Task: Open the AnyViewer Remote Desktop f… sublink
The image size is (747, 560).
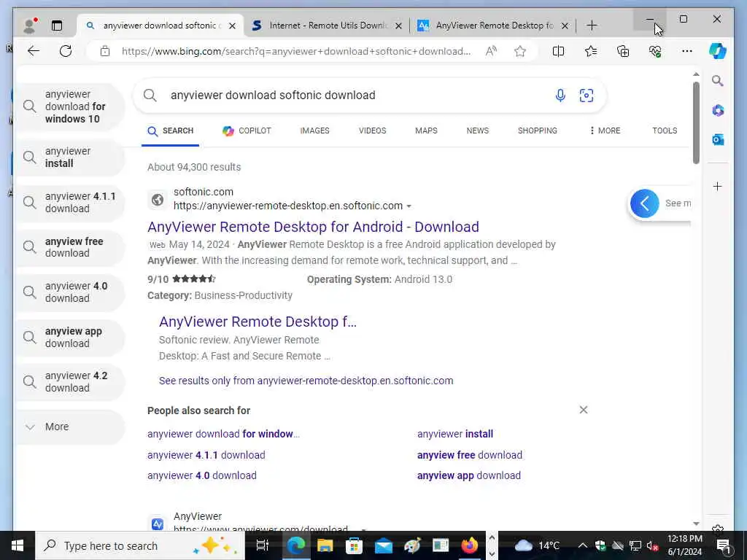Action: click(x=258, y=322)
